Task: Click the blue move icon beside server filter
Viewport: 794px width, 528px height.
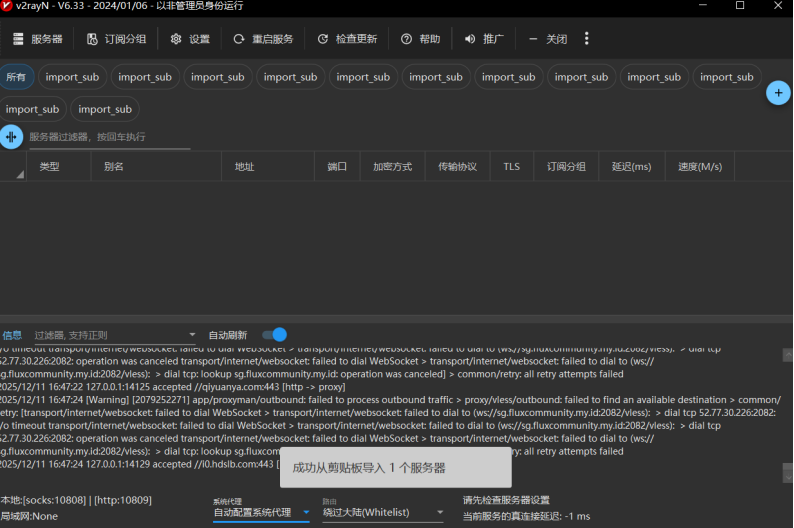Action: [x=11, y=137]
